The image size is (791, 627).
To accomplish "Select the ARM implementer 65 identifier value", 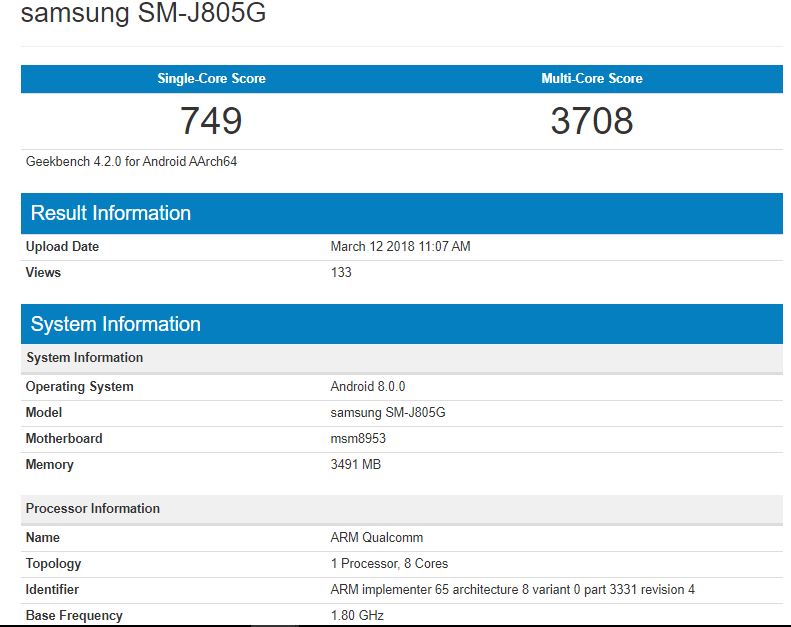I will [x=513, y=590].
